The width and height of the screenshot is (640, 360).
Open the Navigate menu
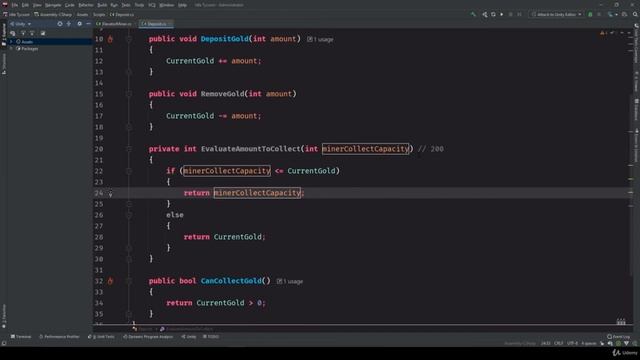coord(53,5)
